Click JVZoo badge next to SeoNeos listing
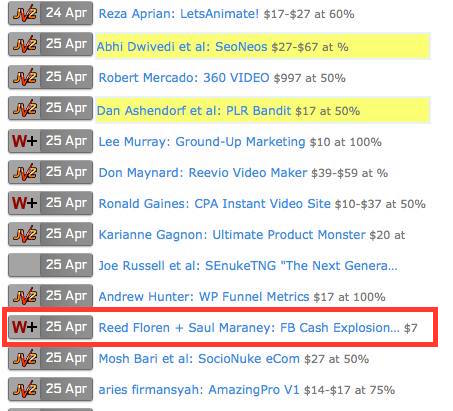 point(25,44)
